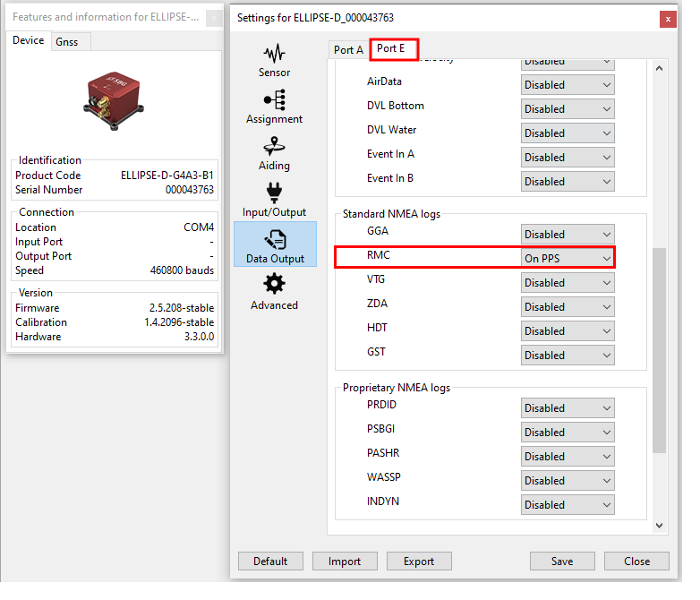This screenshot has width=700, height=600.
Task: Open the PRDID log dropdown
Action: (568, 408)
